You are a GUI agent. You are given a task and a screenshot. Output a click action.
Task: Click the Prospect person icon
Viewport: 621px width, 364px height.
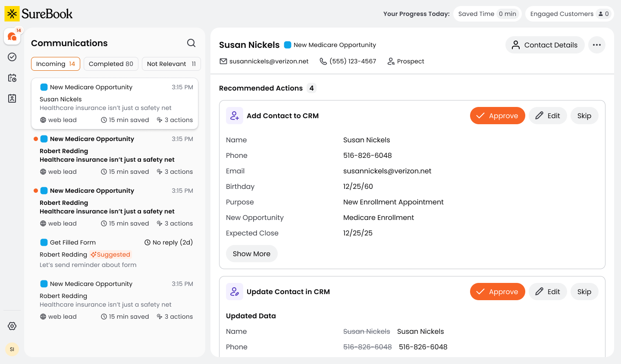pos(391,61)
